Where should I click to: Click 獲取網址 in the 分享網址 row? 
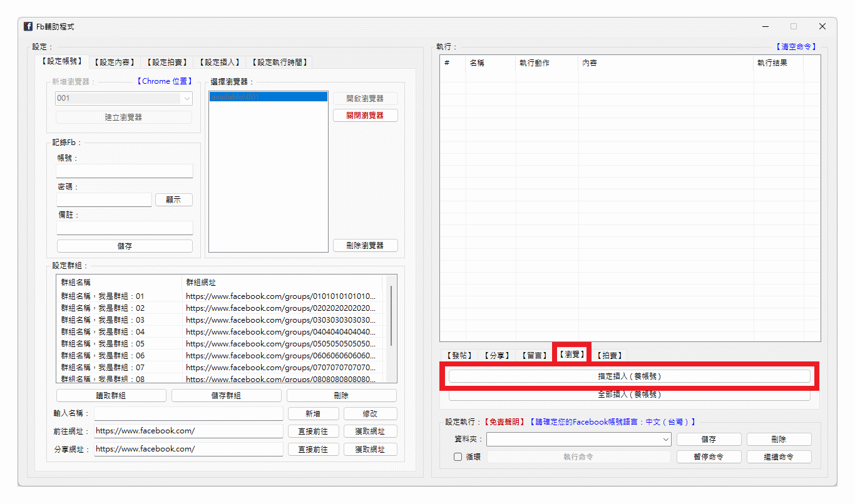click(370, 450)
